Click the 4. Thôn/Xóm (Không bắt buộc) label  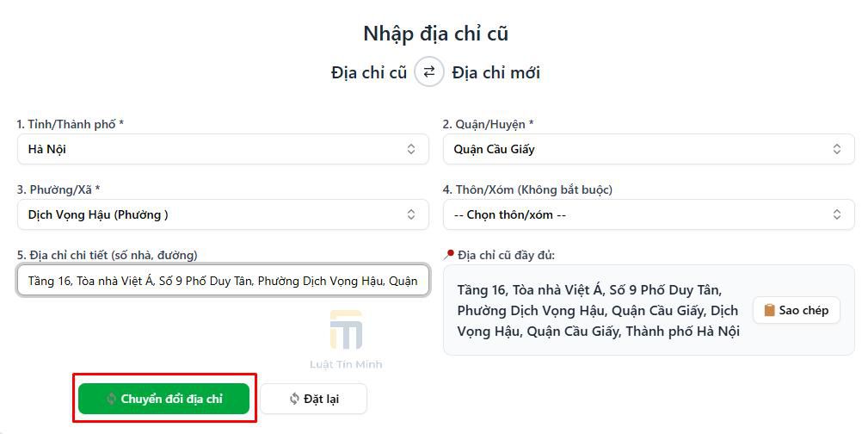[527, 189]
